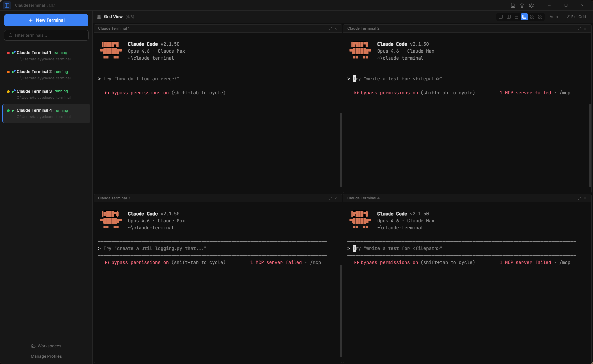The image size is (593, 364).
Task: Select the single pane layout icon
Action: [x=501, y=17]
